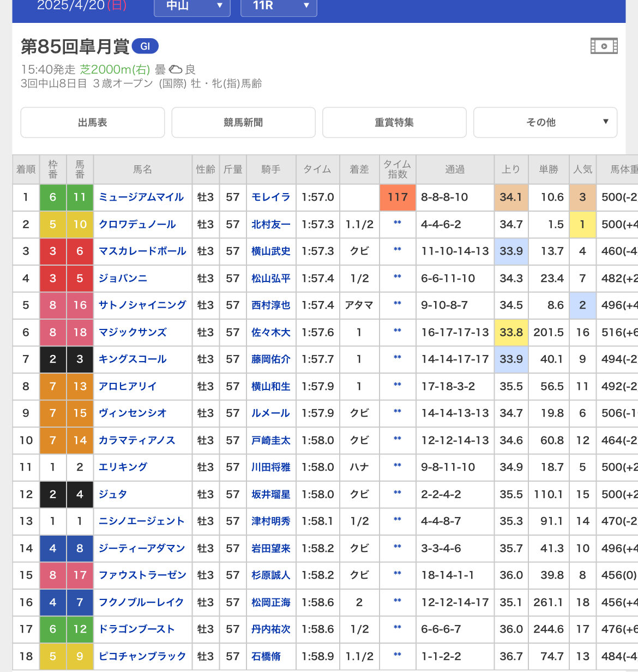Open jockey モレイラ's profile link
The image size is (638, 672).
[x=270, y=197]
